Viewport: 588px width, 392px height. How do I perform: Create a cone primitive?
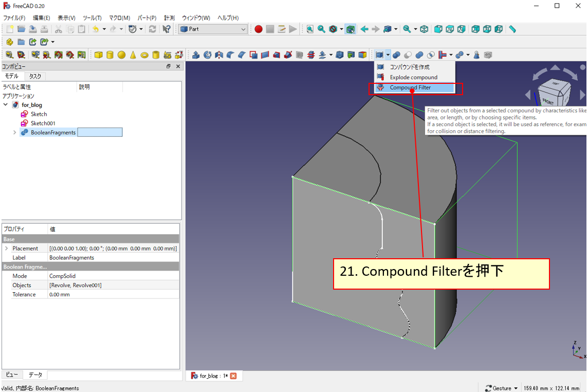(x=133, y=55)
